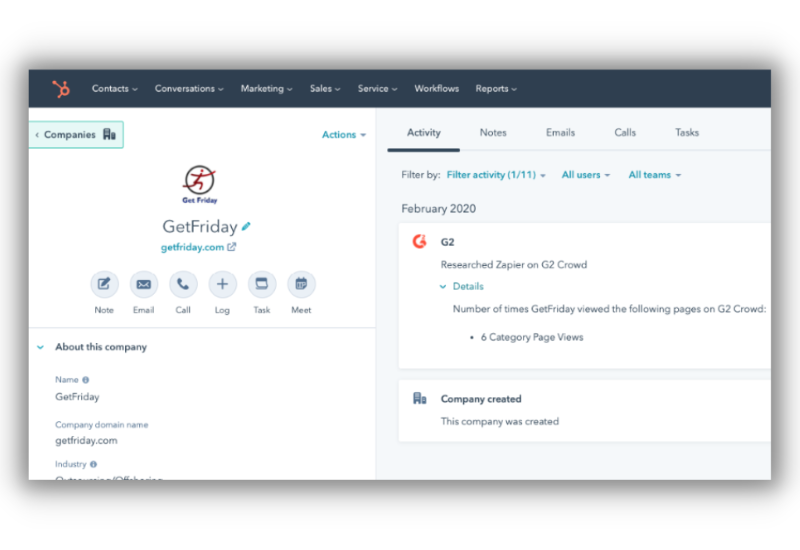Switch to the Emails tab

560,133
